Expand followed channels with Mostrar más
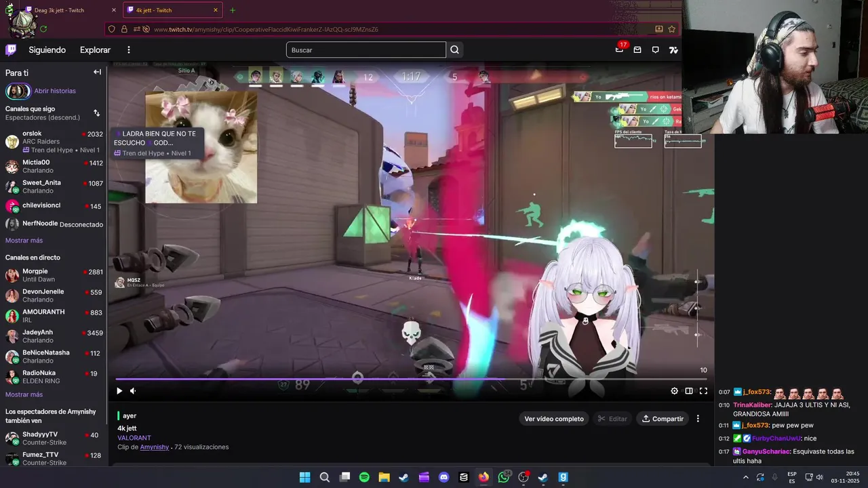 24,241
